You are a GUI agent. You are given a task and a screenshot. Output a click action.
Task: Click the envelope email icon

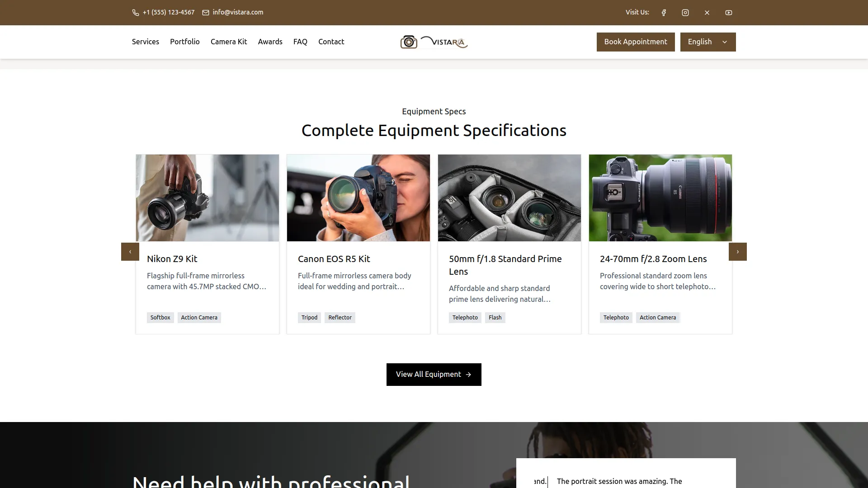click(206, 13)
